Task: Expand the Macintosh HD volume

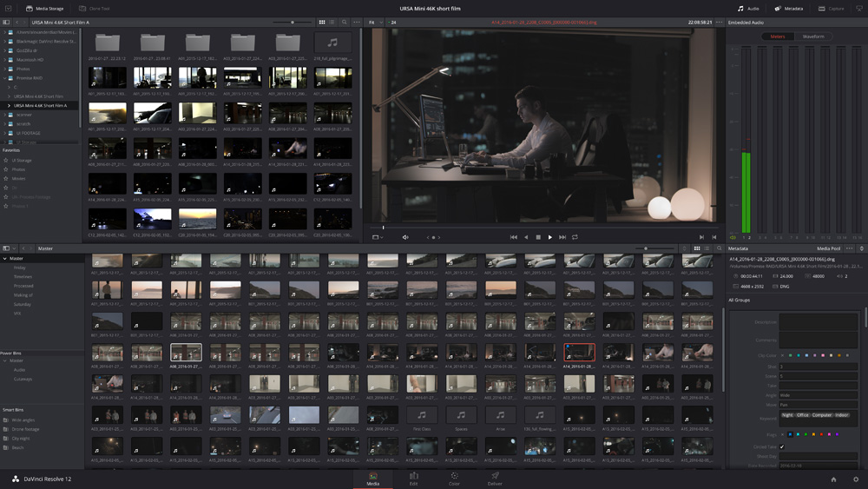Action: pyautogui.click(x=4, y=59)
